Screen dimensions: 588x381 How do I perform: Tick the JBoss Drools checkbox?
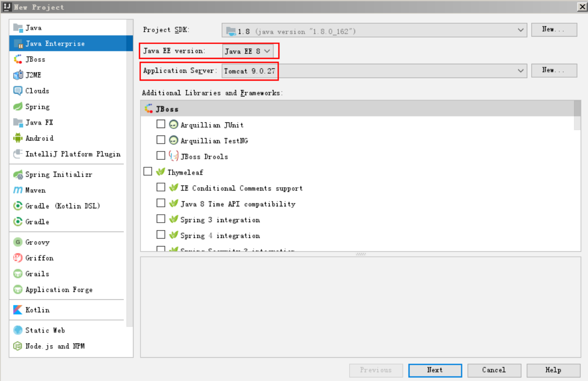(161, 155)
